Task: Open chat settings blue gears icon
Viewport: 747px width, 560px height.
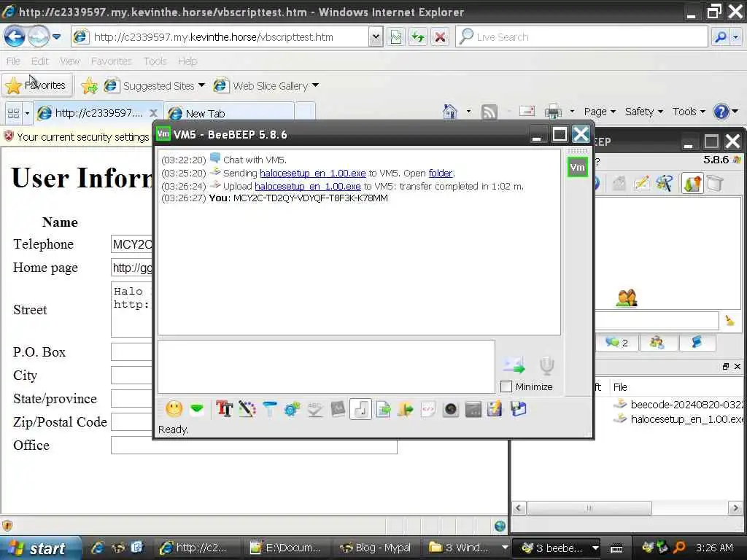Action: point(292,409)
